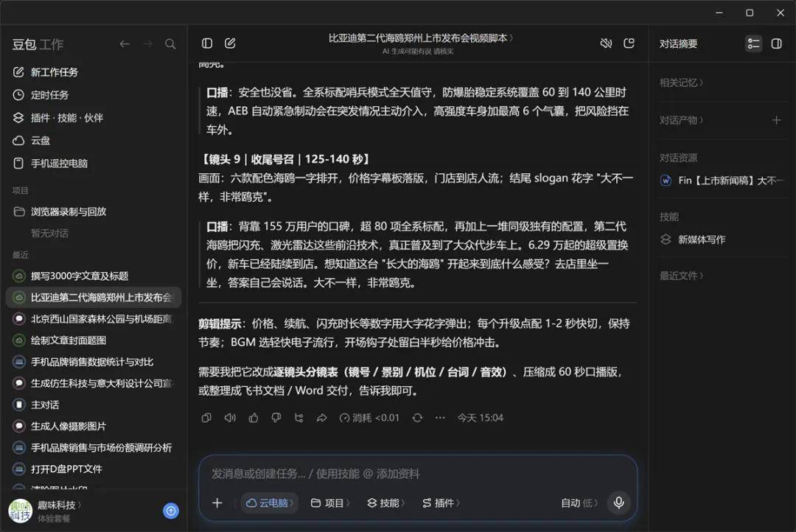Screen dimensions: 796x532
Task: Open chat 北京西山国家森林公园与机场距离
Action: tap(94, 319)
